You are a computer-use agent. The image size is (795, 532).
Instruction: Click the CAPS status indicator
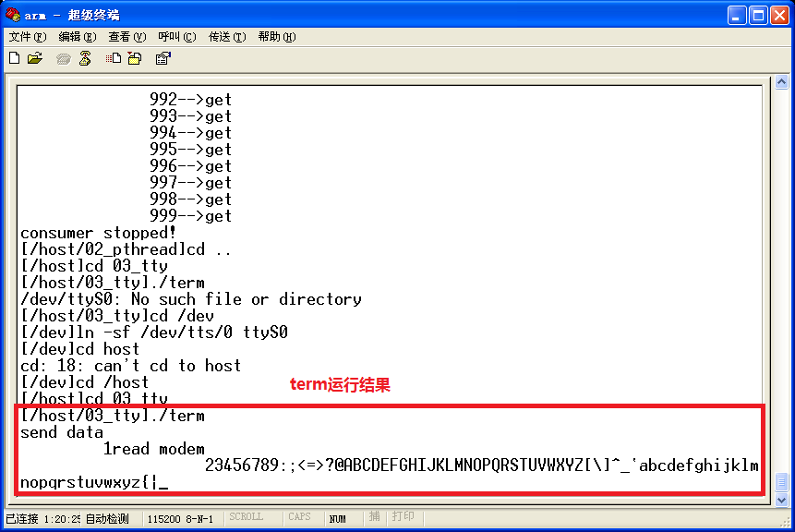[299, 517]
